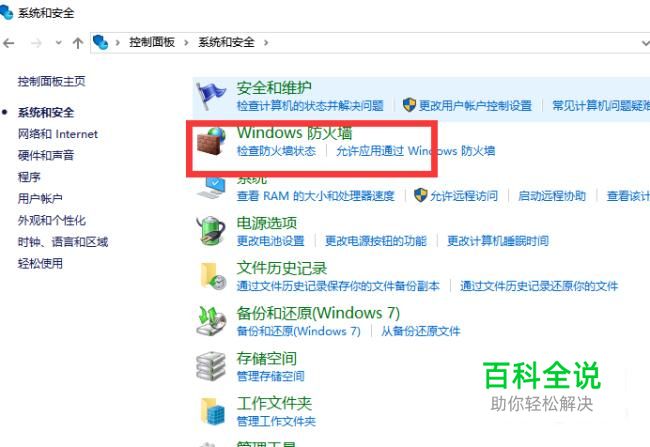Open the Windows Firewall brick wall icon
Image resolution: width=650 pixels, height=447 pixels.
(x=211, y=141)
